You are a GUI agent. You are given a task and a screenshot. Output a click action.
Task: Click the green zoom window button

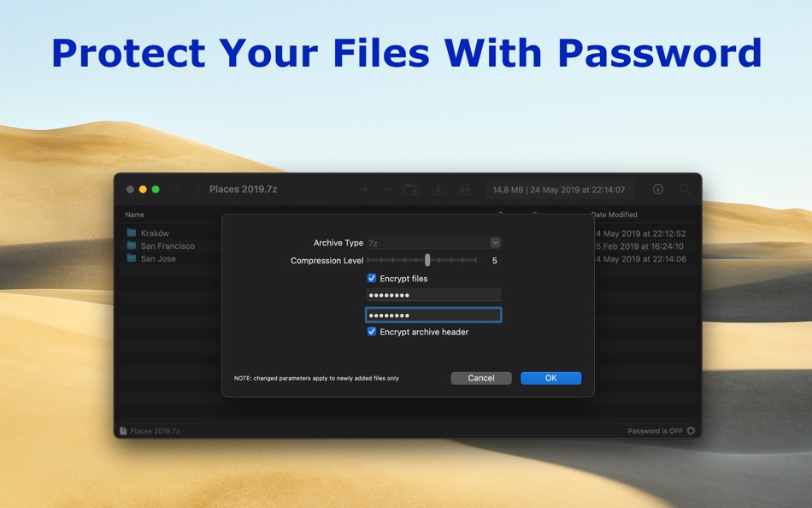click(x=156, y=189)
